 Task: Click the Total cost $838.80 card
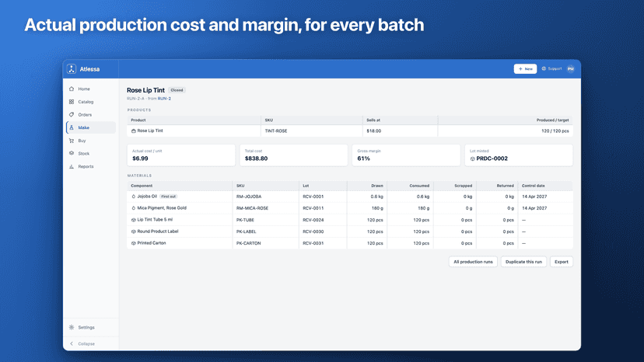(x=294, y=155)
